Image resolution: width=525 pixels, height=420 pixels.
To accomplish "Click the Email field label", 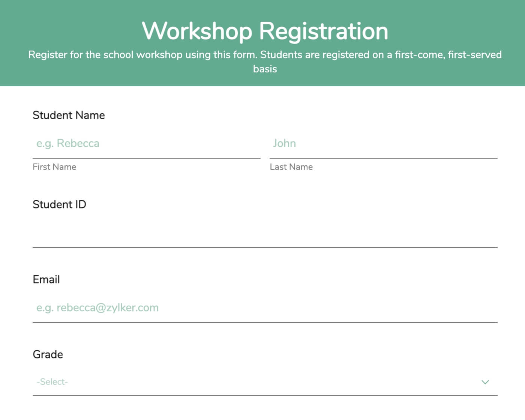I will 46,279.
